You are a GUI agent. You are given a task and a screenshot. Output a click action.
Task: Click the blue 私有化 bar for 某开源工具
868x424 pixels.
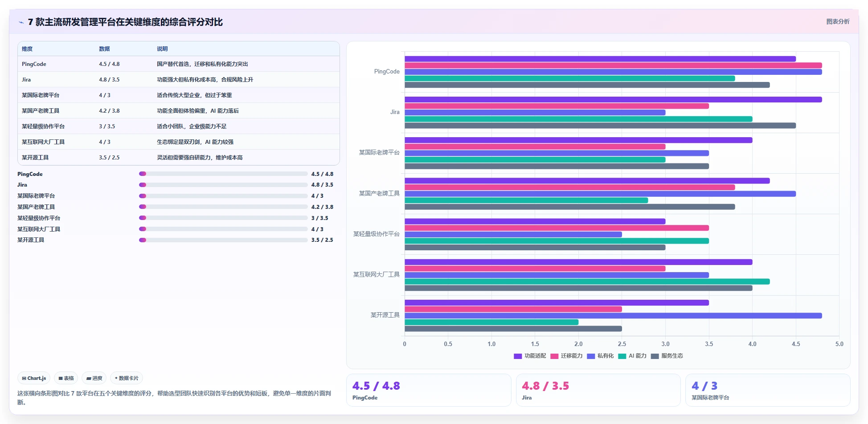[x=613, y=316]
